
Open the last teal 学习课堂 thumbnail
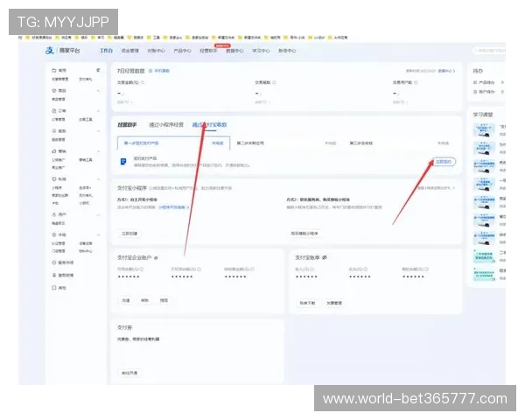tap(484, 274)
